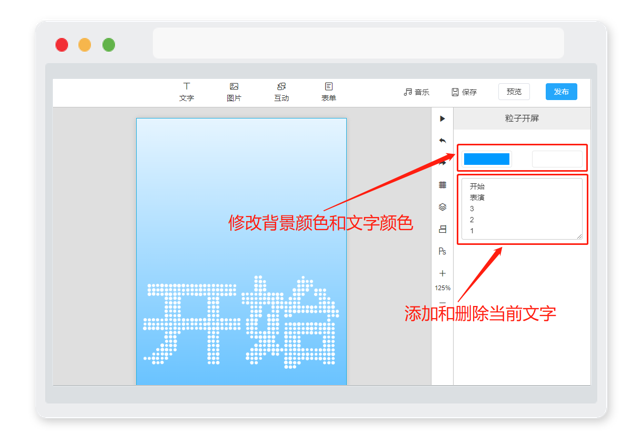Click the green window maximize dot

coord(109,44)
